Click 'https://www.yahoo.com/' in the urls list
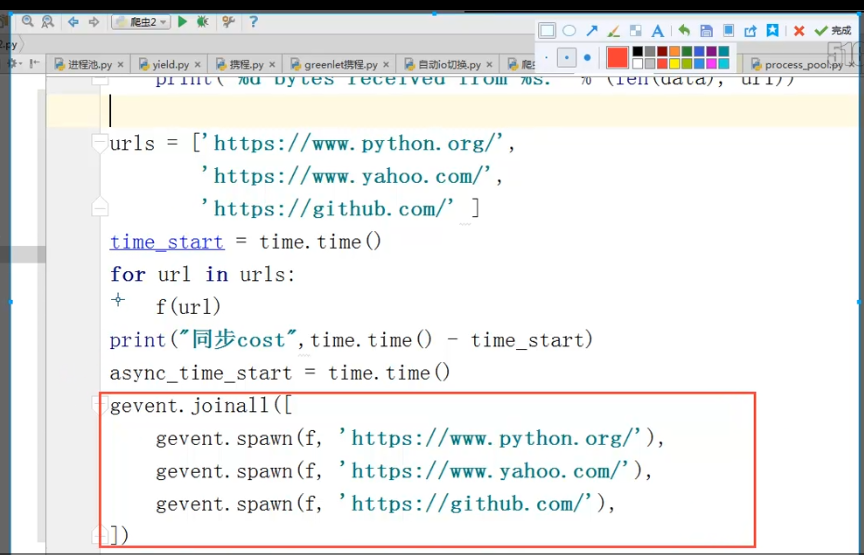Viewport: 864px width, 555px height. pyautogui.click(x=345, y=176)
